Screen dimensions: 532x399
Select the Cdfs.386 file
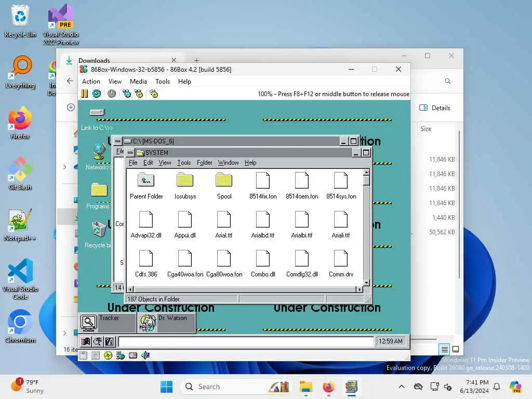tap(146, 263)
